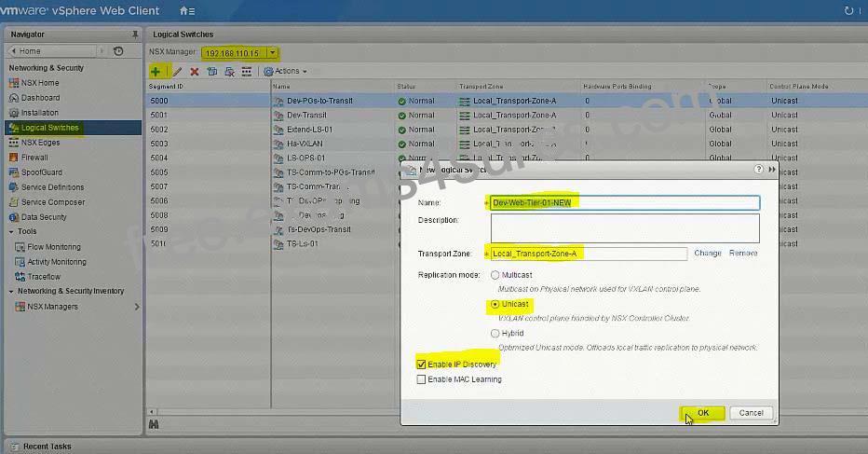The width and height of the screenshot is (868, 454).
Task: Click the pencil Edit icon in toolbar
Action: [177, 72]
